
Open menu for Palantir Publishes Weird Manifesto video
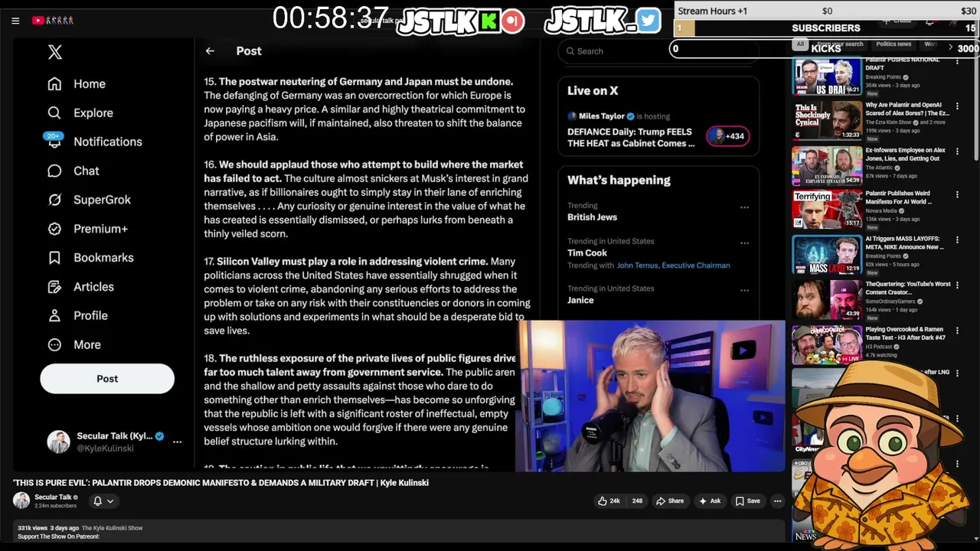[957, 195]
